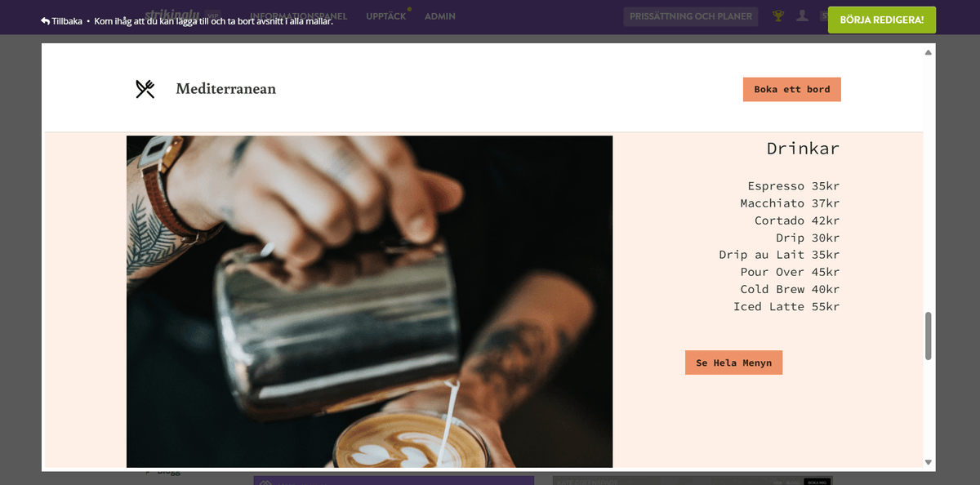The image size is (980, 485).
Task: Click the Boka ett bord button
Action: coord(791,89)
